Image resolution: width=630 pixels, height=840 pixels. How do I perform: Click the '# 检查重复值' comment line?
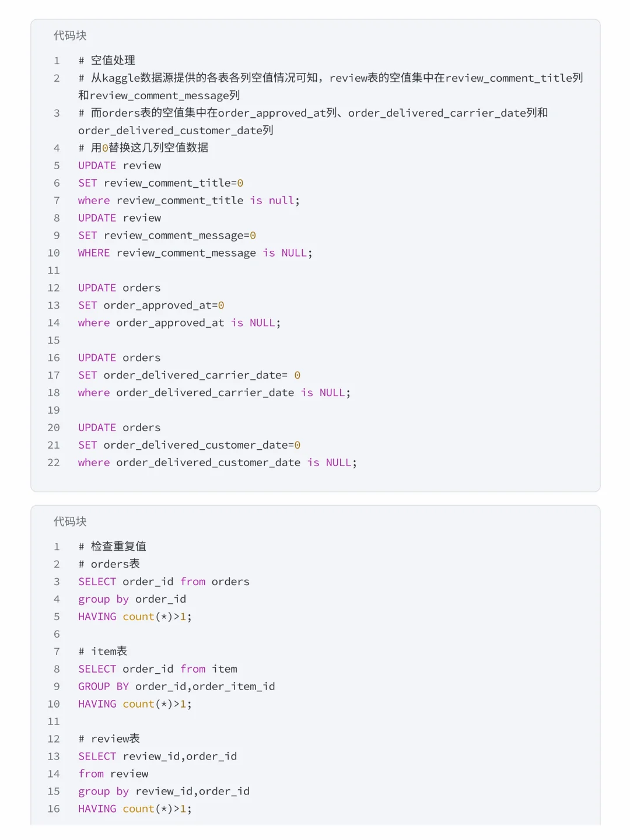tap(112, 546)
